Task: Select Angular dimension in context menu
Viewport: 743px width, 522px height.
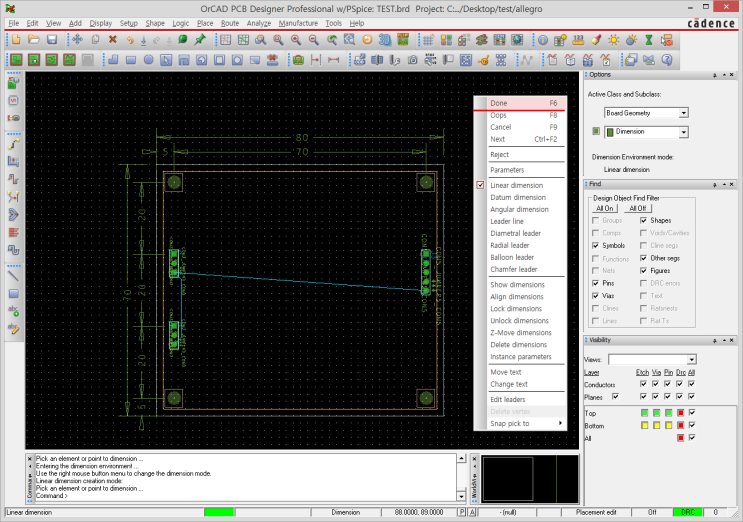Action: pyautogui.click(x=519, y=209)
